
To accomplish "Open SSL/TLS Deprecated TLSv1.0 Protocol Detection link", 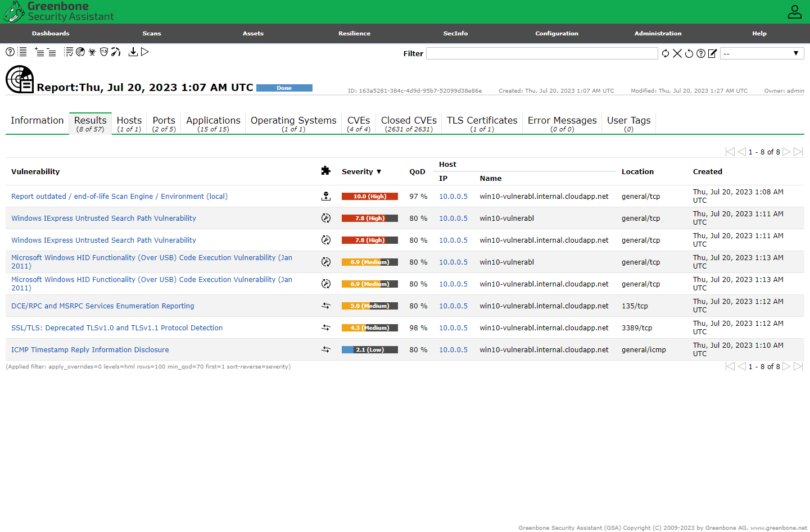I will (x=117, y=328).
